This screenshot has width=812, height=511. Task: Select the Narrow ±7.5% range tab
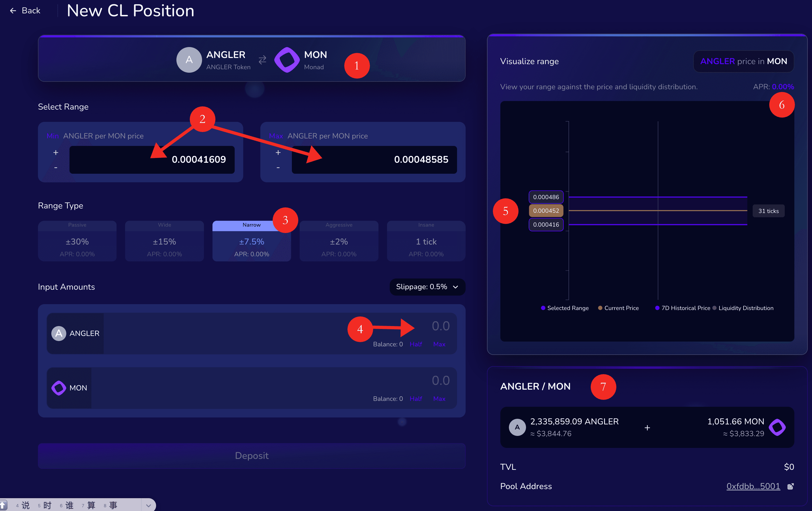point(251,241)
